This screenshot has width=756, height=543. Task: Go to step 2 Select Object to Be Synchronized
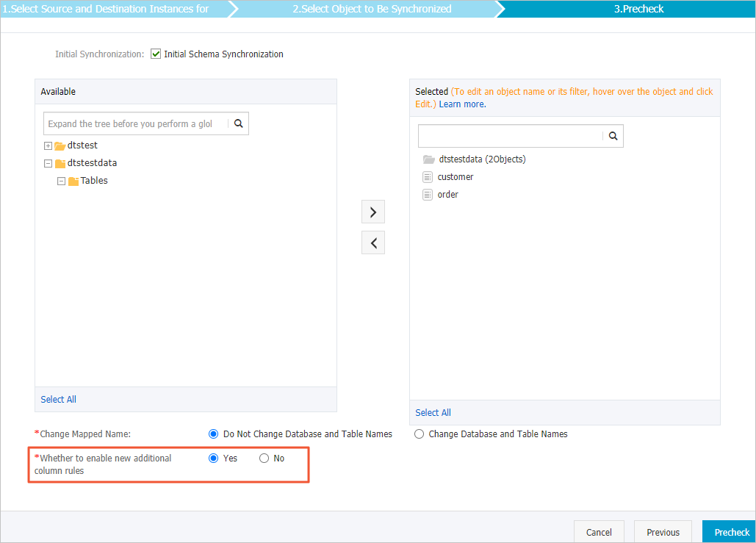372,9
